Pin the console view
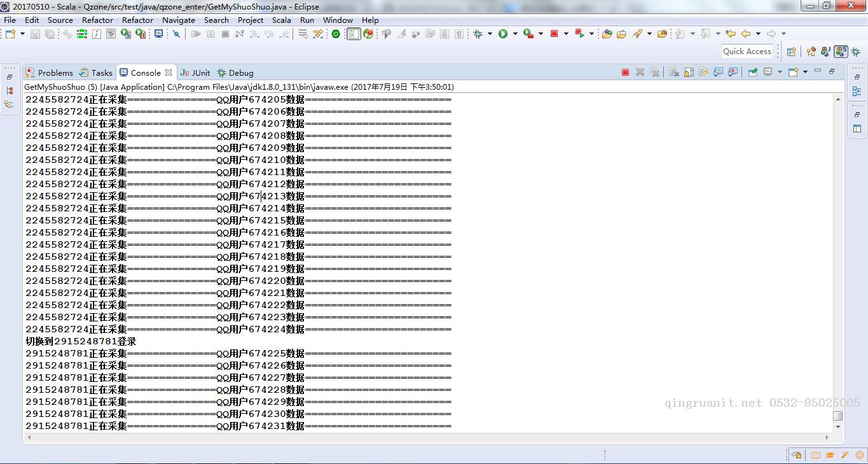The height and width of the screenshot is (464, 868). click(752, 72)
